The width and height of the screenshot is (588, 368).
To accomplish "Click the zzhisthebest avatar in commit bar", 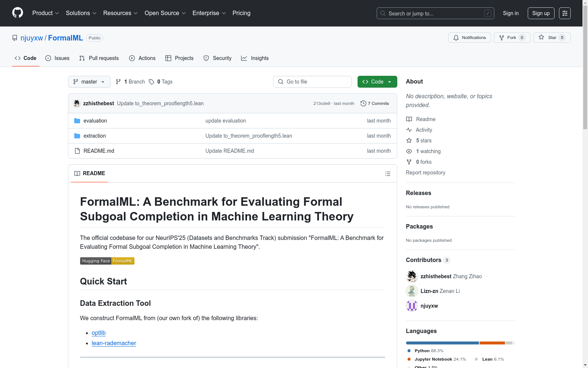I will click(76, 103).
